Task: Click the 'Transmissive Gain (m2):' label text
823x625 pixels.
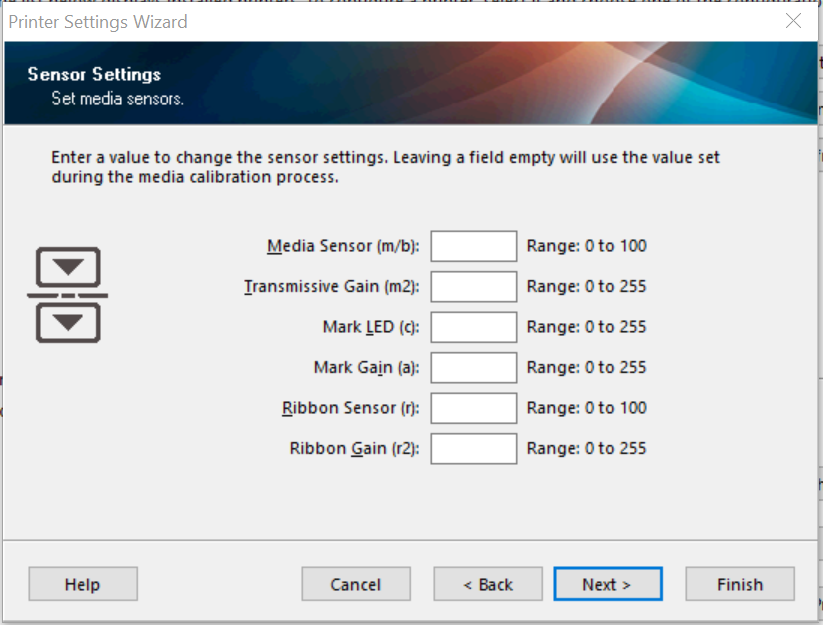Action: [331, 287]
